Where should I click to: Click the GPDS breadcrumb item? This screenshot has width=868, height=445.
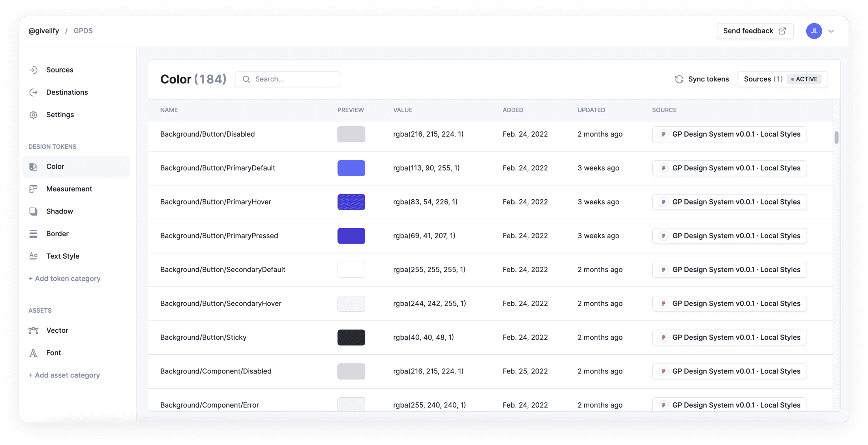tap(83, 31)
